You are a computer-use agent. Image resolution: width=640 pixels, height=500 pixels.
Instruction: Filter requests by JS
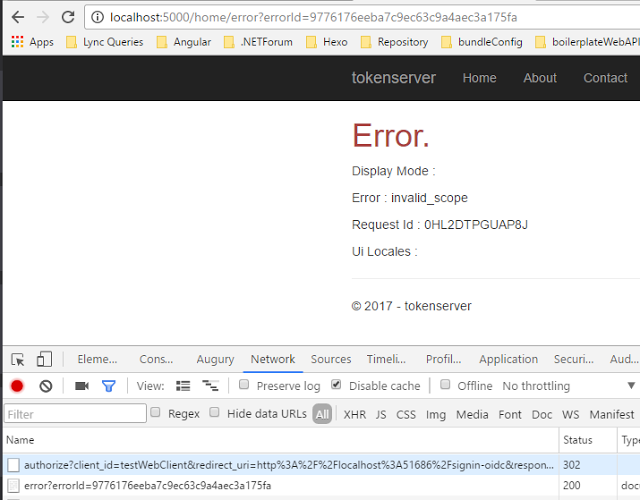[x=381, y=414]
